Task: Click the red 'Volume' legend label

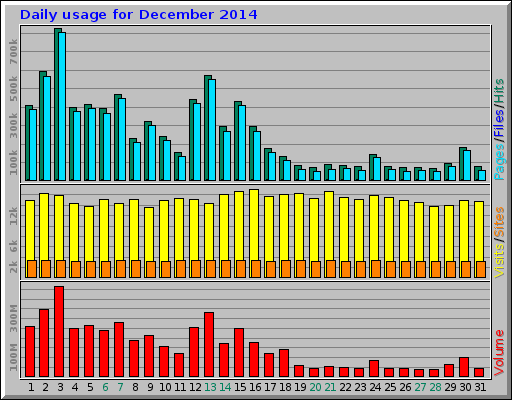Action: pyautogui.click(x=499, y=353)
